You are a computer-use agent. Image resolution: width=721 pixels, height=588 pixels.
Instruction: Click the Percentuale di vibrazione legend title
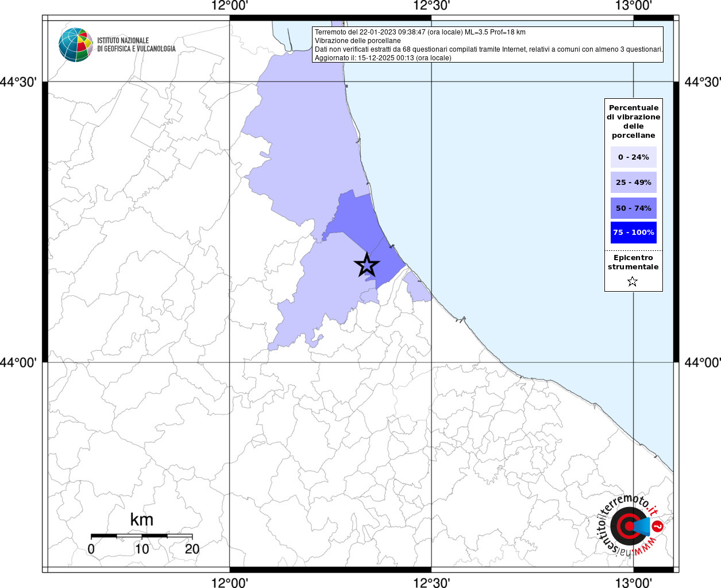[x=633, y=121]
